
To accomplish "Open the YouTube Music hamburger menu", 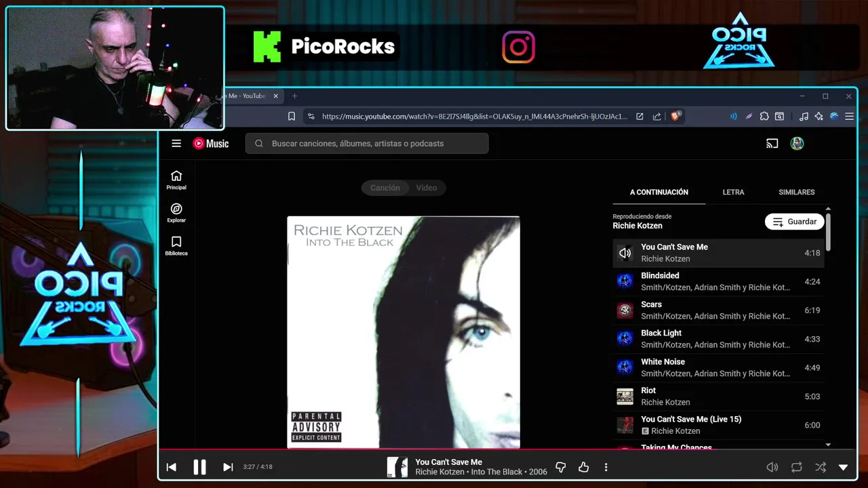I will pyautogui.click(x=176, y=143).
